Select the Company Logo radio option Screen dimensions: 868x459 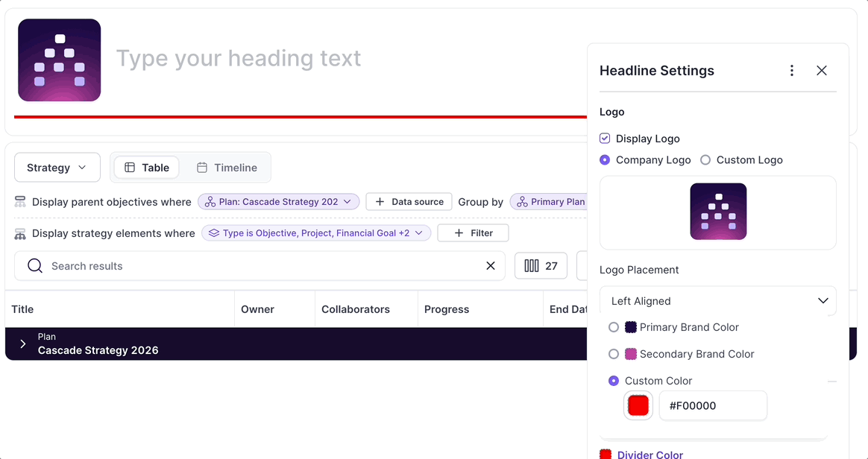605,159
